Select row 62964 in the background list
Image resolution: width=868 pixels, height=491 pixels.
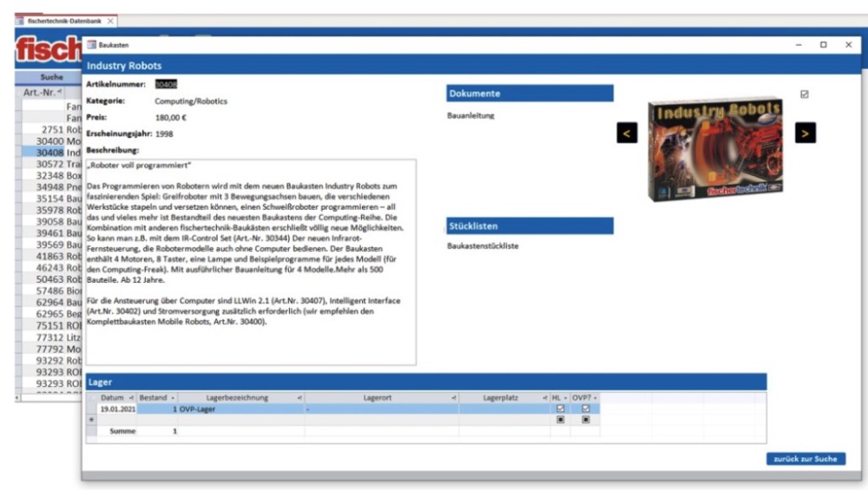[51, 302]
